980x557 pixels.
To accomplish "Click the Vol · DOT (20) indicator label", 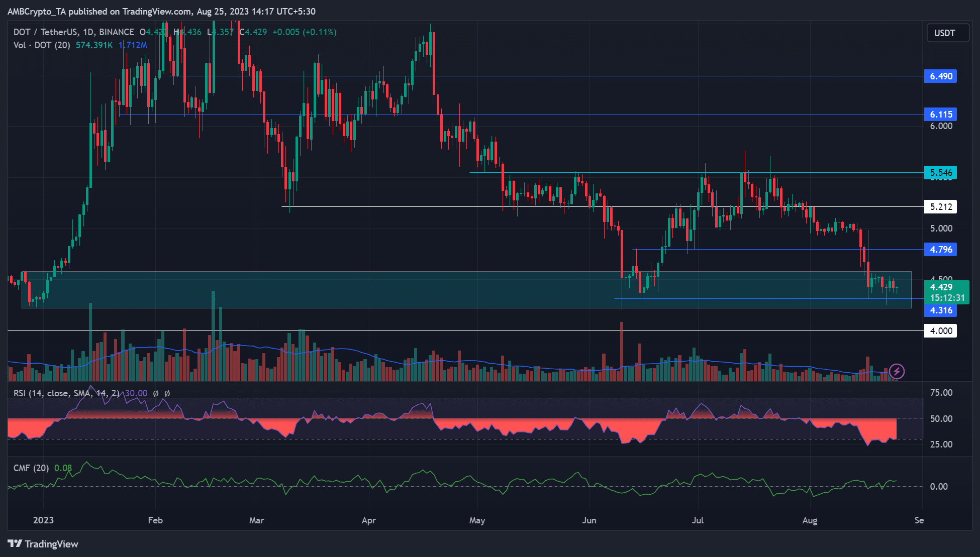I will pyautogui.click(x=42, y=45).
